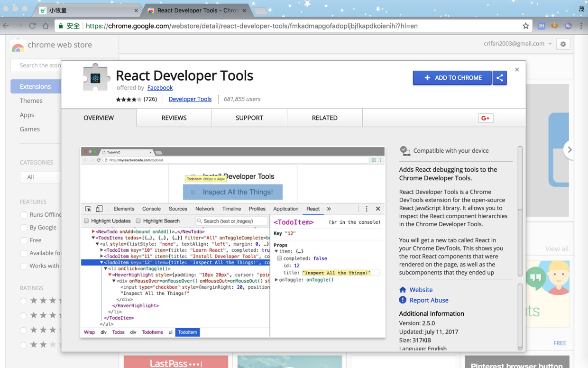Select the five-star rating radio button
Viewport: 588px width, 368px height.
[23, 301]
